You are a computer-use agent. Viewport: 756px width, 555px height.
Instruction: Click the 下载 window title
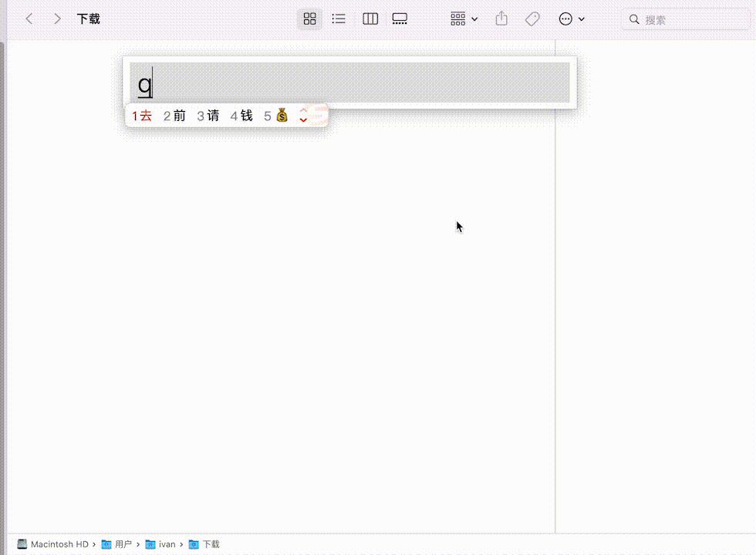pos(88,18)
